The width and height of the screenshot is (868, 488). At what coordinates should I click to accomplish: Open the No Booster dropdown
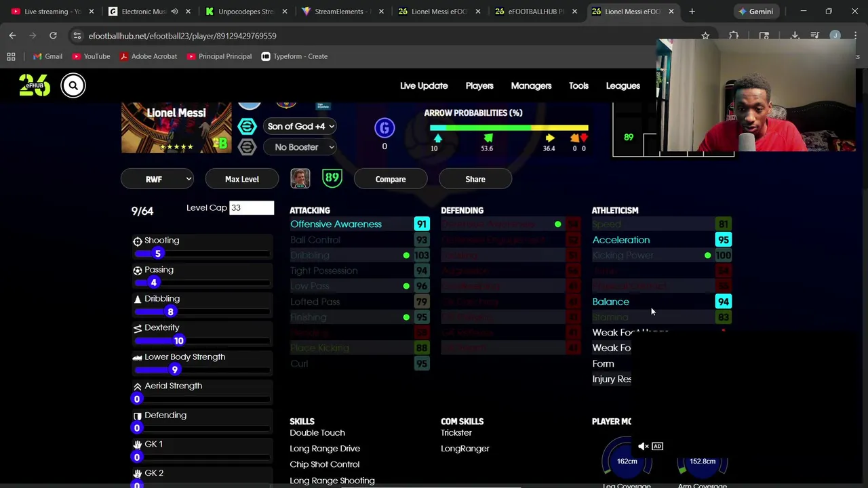[x=300, y=147]
